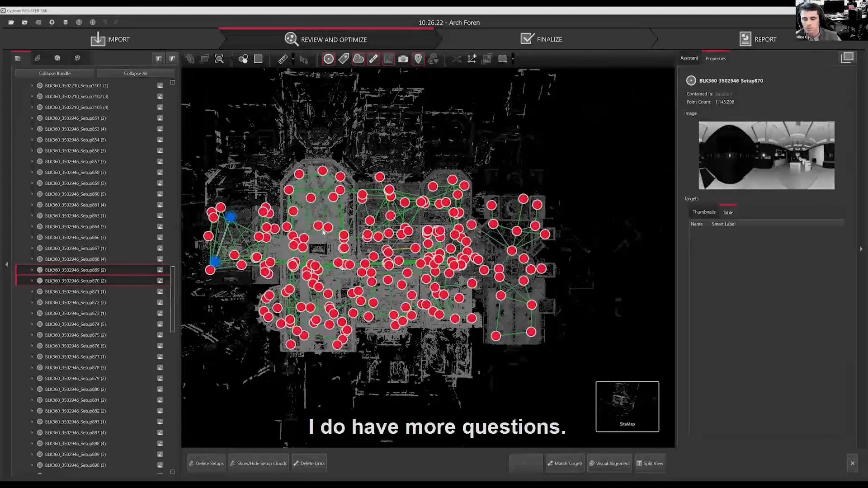The width and height of the screenshot is (868, 488).
Task: Open the SiteMap thumbnail
Action: pos(627,406)
